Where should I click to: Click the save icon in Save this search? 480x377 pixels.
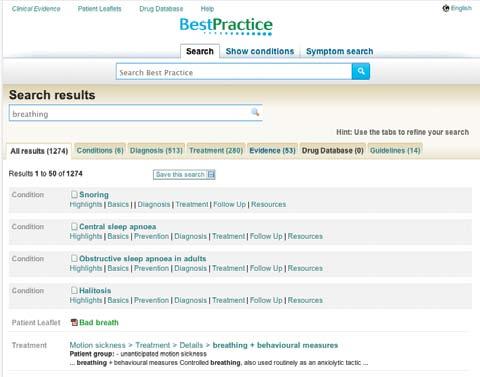(211, 174)
